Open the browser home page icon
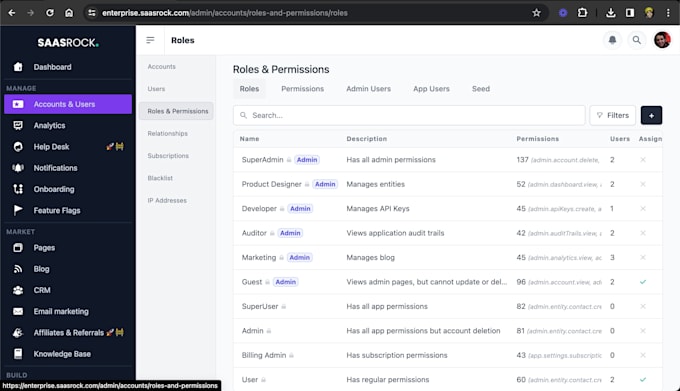 [x=69, y=13]
